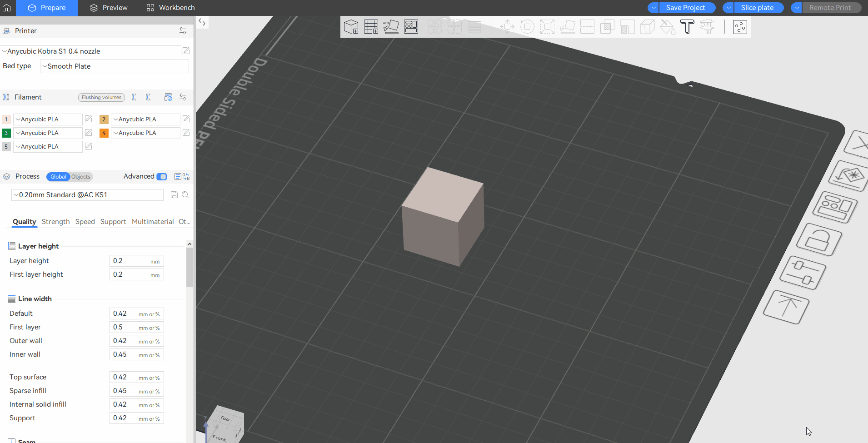The height and width of the screenshot is (443, 868).
Task: Open the Support settings tab
Action: 113,222
